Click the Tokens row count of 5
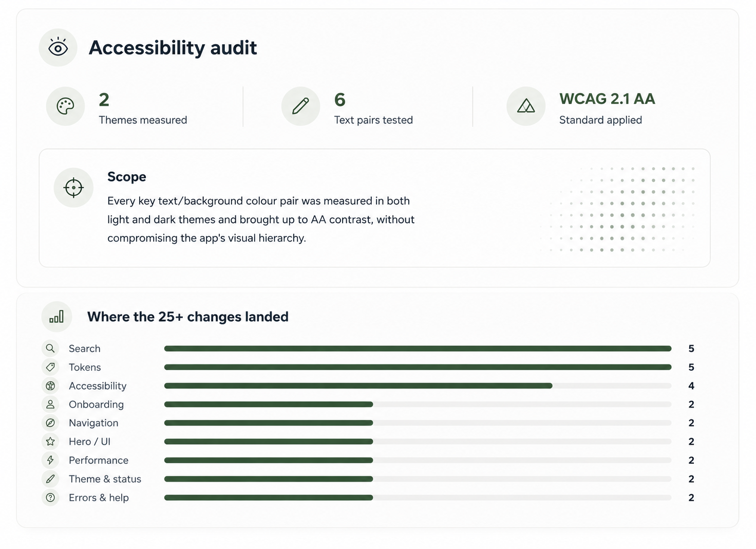 [691, 367]
